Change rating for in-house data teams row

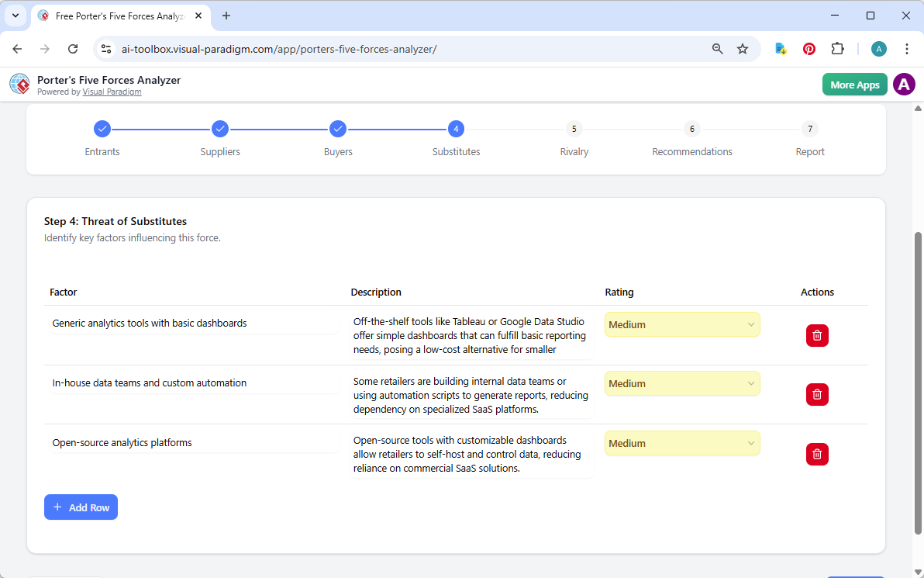(681, 383)
